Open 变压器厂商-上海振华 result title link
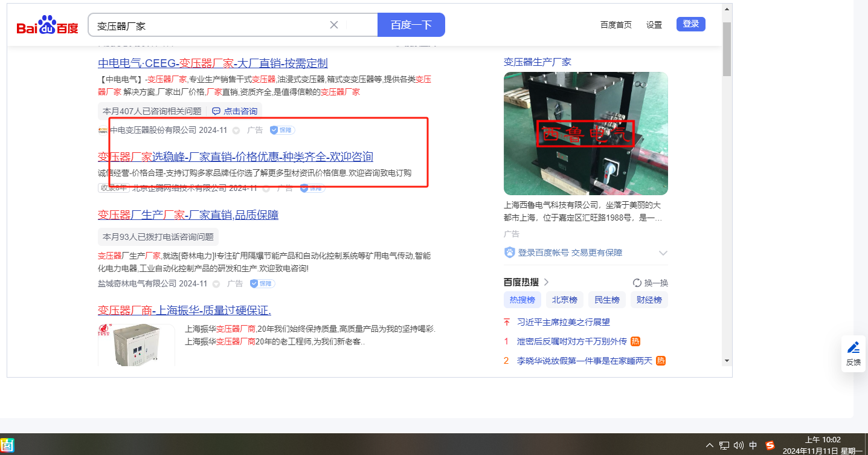The width and height of the screenshot is (868, 455). click(184, 311)
